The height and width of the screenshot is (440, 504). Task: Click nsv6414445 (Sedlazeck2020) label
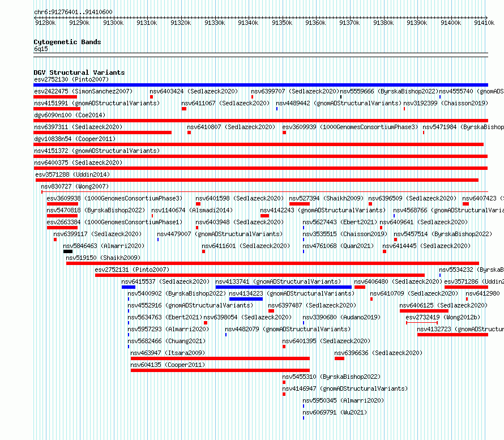click(426, 246)
